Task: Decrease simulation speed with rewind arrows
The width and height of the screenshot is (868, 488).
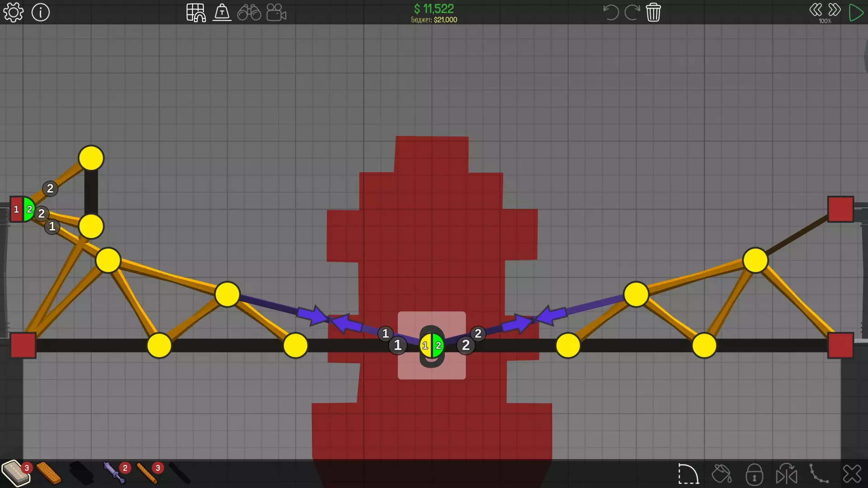Action: 816,10
